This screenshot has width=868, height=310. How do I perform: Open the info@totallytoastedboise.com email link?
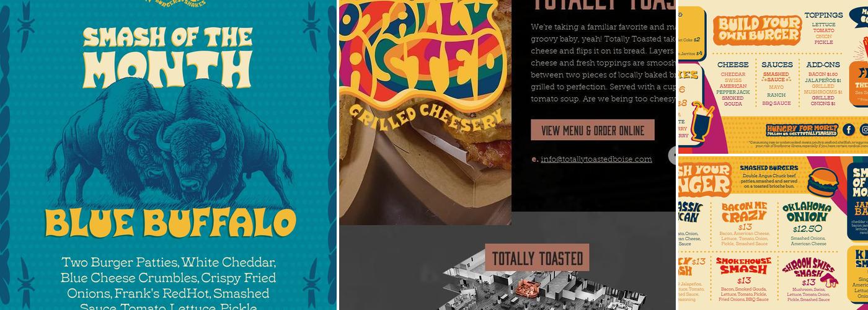click(x=596, y=159)
